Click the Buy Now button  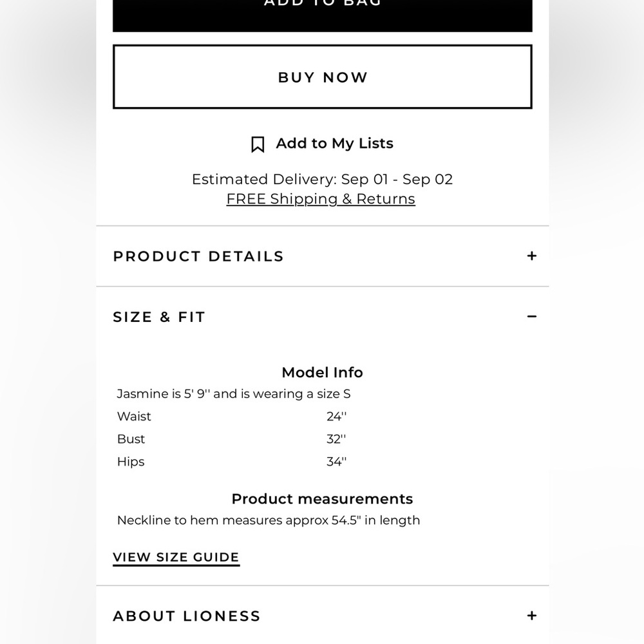click(323, 77)
